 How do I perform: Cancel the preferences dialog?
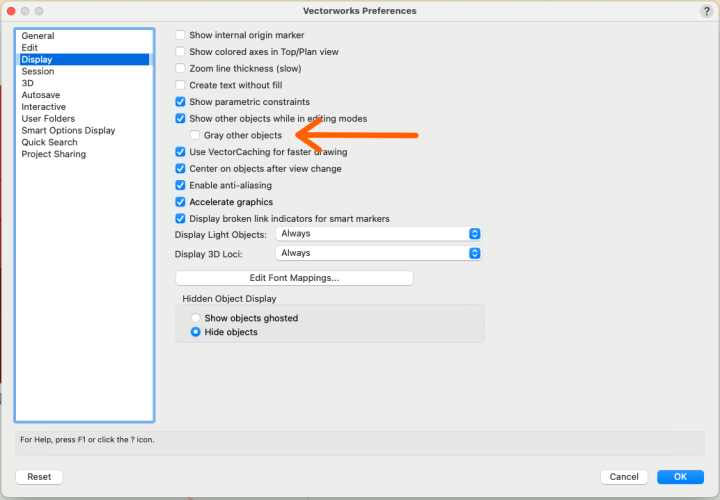tap(624, 477)
